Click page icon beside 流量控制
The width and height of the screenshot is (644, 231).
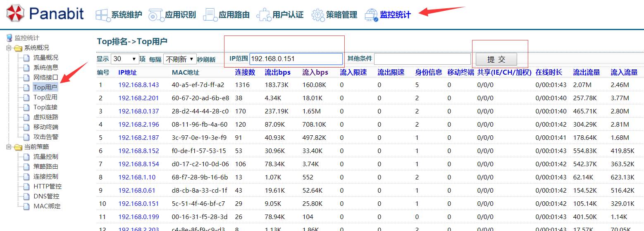tap(27, 157)
